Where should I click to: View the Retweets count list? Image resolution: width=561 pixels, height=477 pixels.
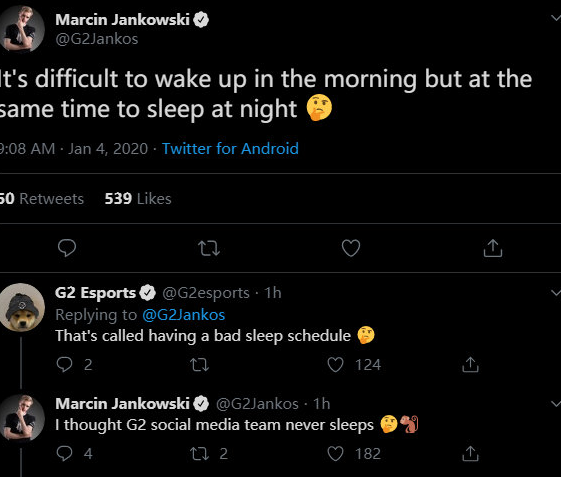tap(42, 199)
